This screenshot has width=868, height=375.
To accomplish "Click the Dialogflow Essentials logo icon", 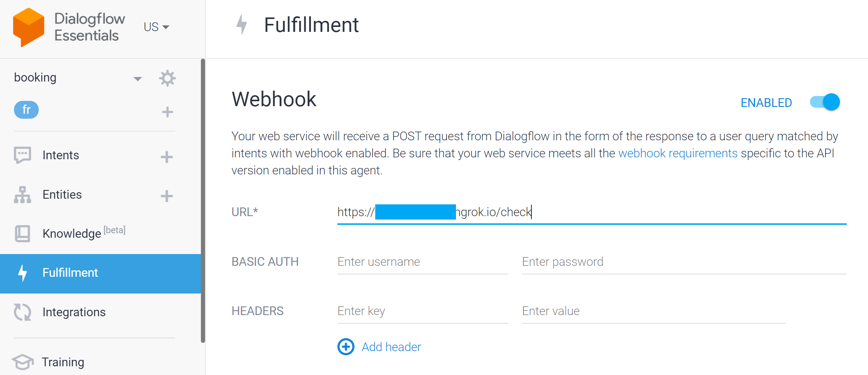I will pos(28,27).
